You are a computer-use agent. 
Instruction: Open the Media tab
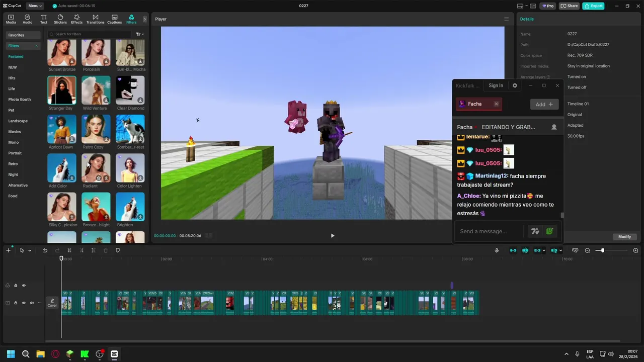pyautogui.click(x=11, y=19)
